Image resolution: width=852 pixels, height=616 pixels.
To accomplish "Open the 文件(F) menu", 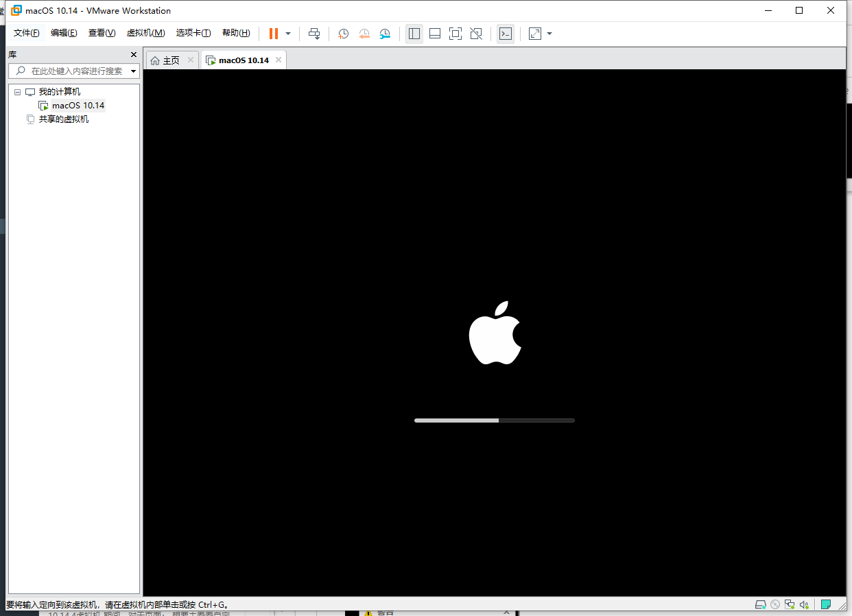I will coord(27,33).
